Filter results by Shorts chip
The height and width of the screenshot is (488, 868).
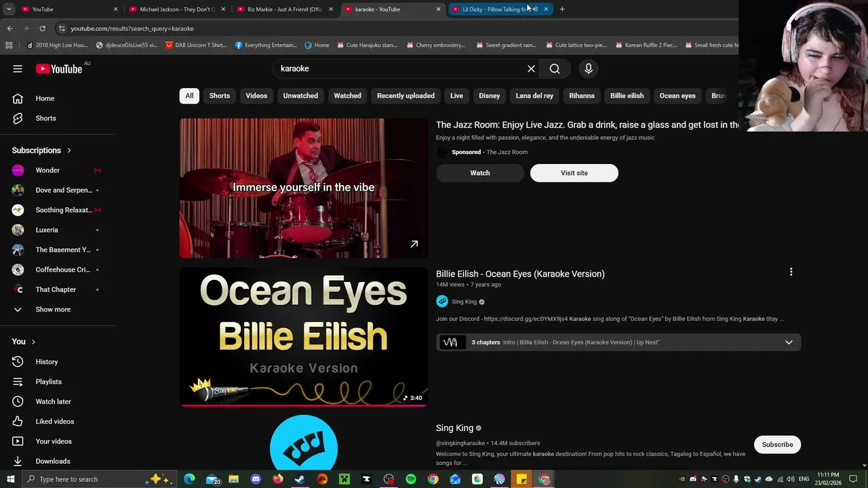[x=220, y=96]
